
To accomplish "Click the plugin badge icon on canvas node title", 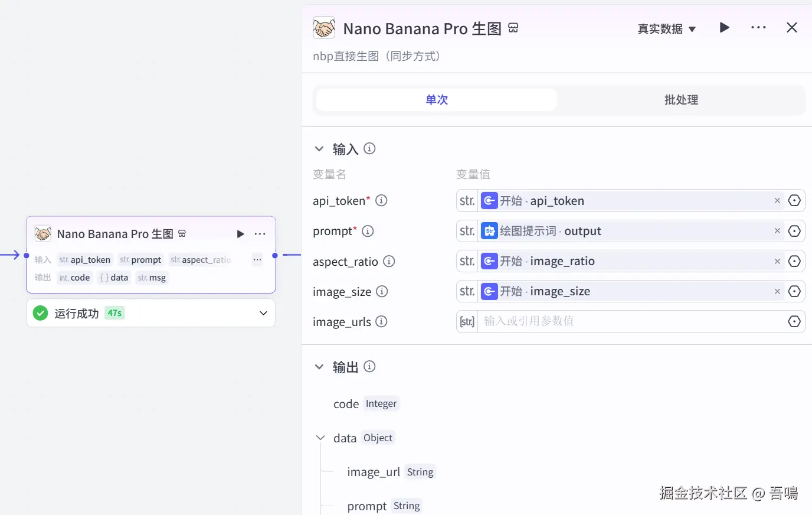I will [182, 234].
